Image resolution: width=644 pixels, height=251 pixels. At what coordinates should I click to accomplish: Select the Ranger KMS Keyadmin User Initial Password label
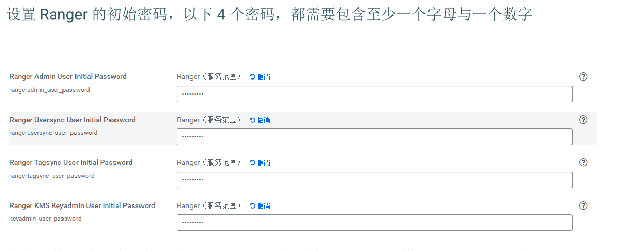(82, 206)
